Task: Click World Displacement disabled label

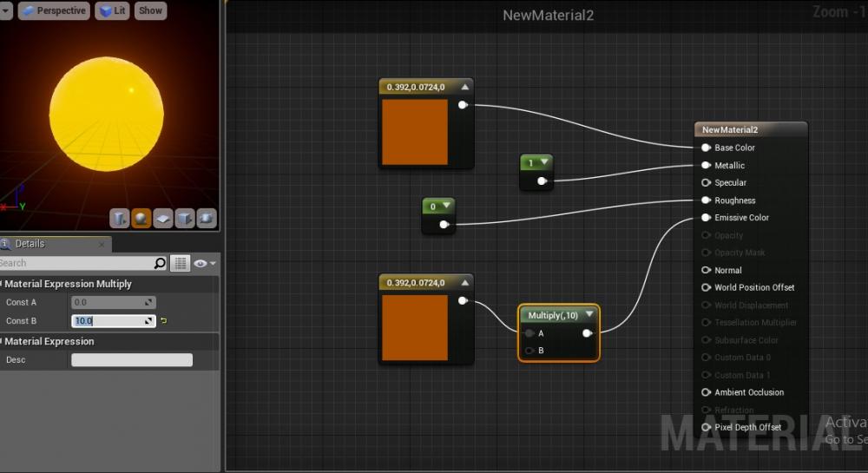Action: (751, 305)
